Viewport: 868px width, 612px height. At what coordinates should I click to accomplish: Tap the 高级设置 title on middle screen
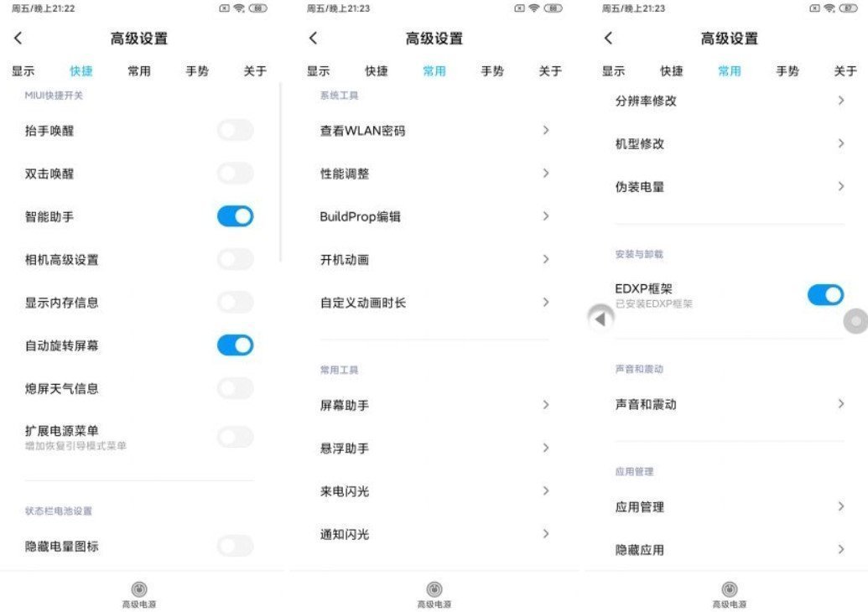[434, 39]
